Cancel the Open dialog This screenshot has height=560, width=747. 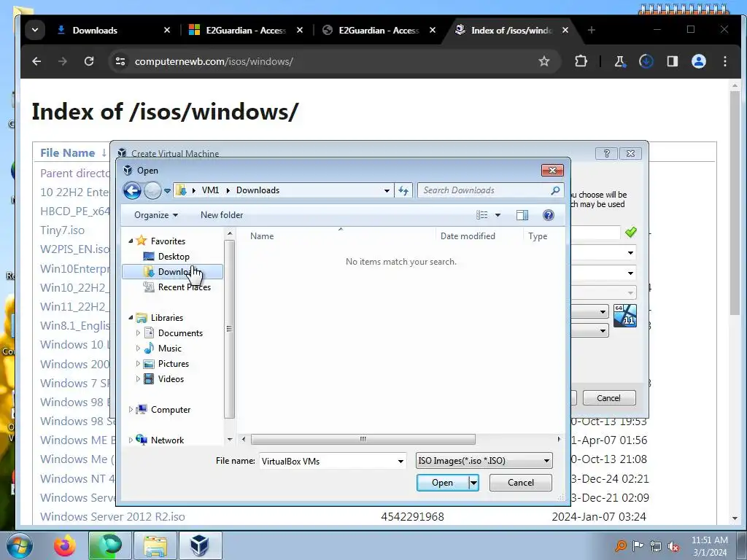(x=520, y=483)
